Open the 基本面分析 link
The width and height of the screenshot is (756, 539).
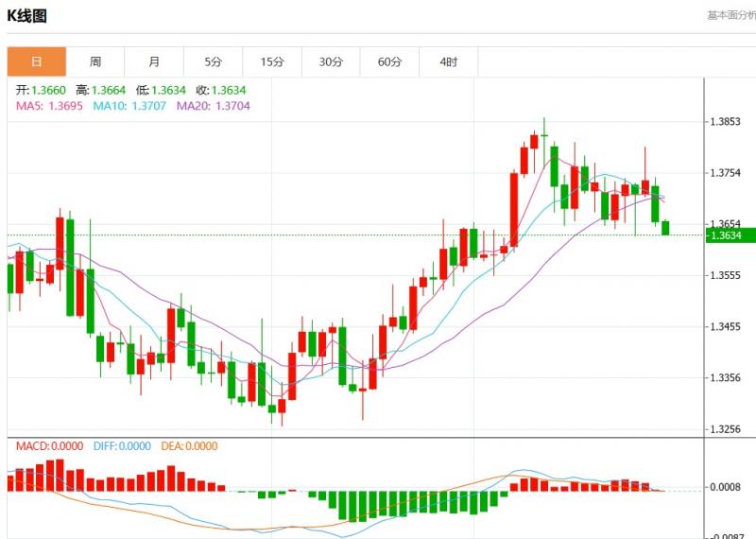click(730, 15)
